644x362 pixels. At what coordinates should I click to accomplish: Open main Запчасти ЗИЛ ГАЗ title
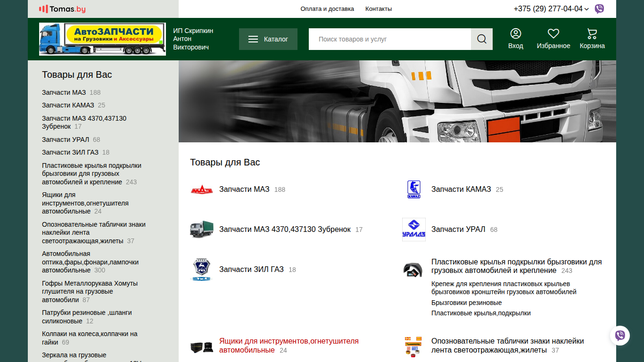point(251,270)
